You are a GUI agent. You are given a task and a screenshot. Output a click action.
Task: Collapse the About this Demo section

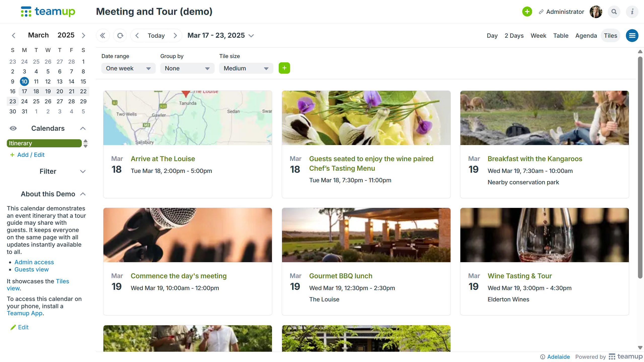(x=83, y=194)
